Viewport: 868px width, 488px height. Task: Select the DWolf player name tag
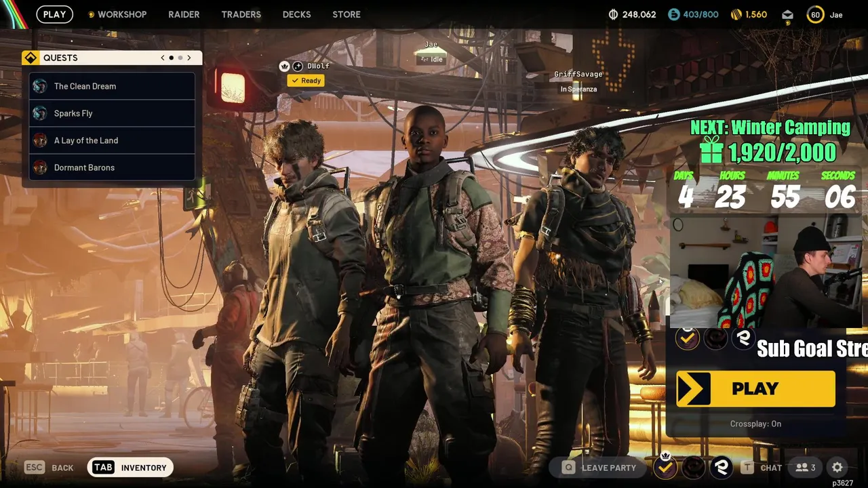point(318,66)
